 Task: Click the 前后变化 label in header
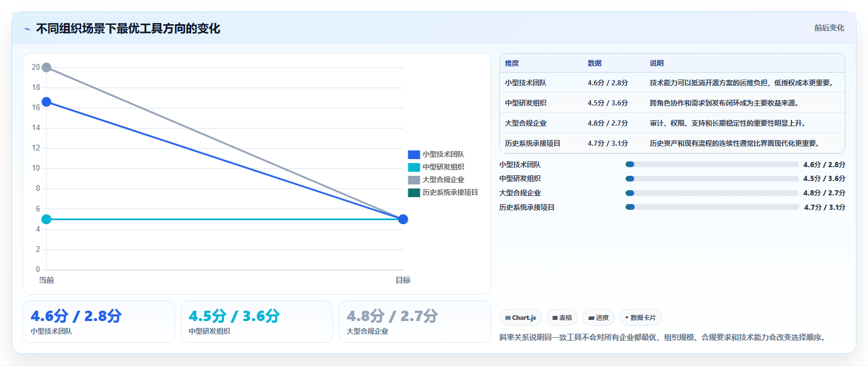coord(829,28)
